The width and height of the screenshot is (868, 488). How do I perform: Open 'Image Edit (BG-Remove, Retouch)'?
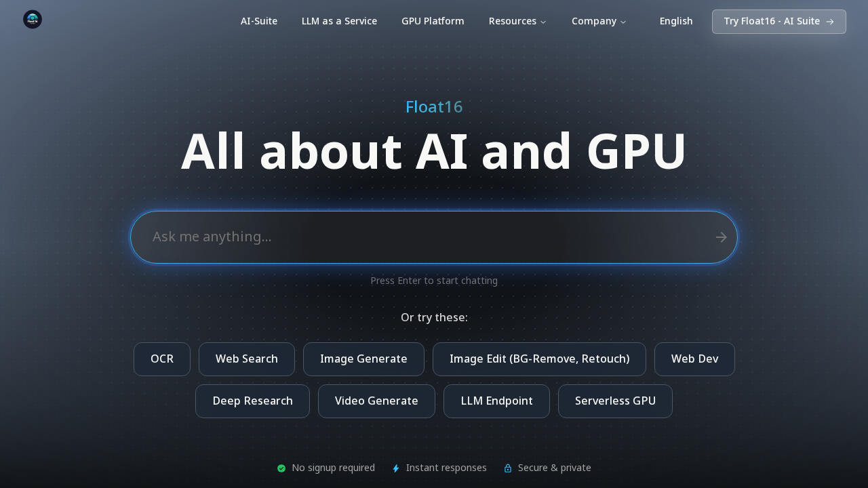[539, 359]
